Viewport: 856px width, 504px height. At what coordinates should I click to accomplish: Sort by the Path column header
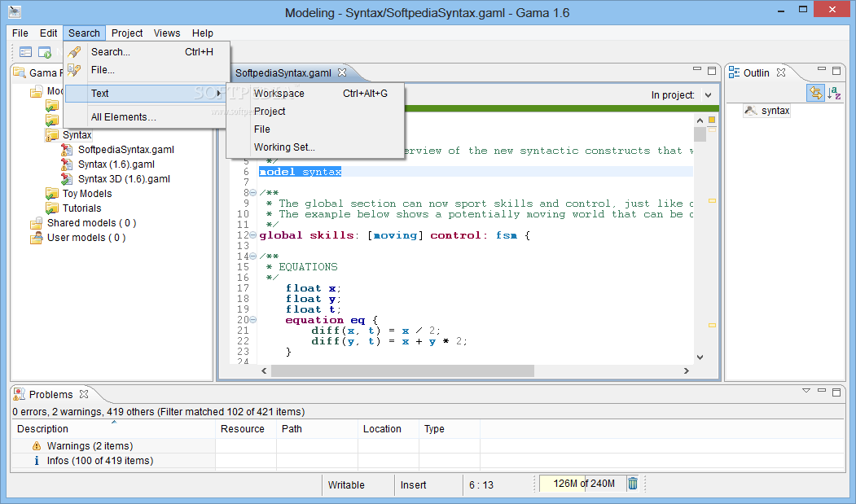click(x=317, y=428)
